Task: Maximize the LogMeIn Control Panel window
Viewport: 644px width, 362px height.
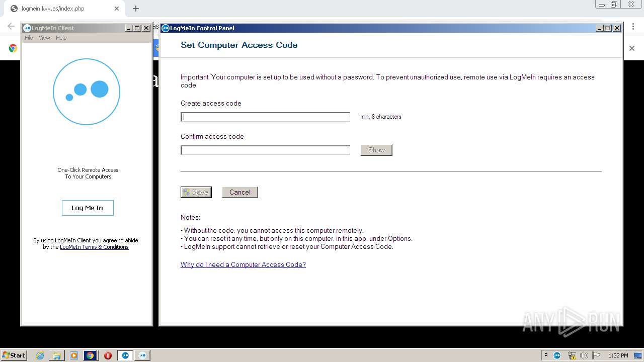Action: click(607, 28)
